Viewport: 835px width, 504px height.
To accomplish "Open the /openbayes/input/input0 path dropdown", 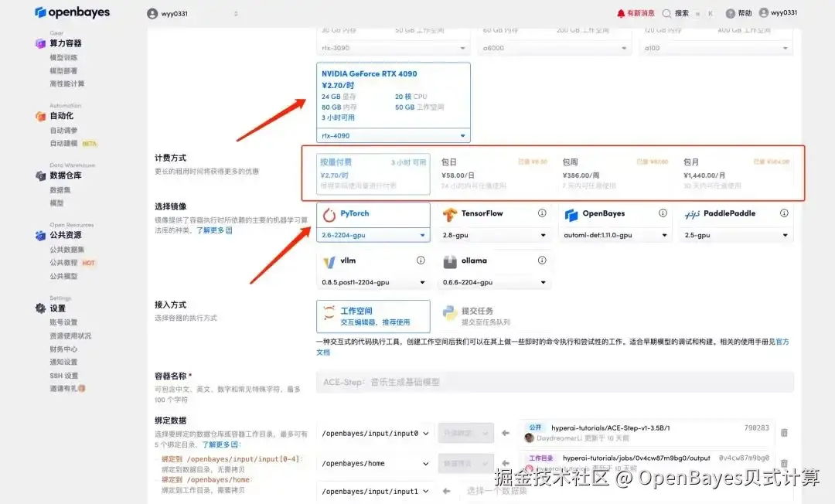I will coord(374,433).
